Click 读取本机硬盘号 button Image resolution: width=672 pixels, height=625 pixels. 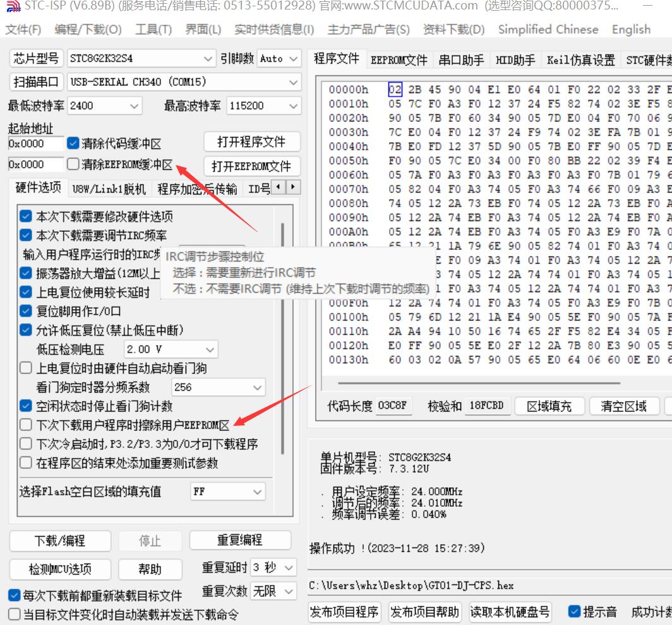[510, 612]
